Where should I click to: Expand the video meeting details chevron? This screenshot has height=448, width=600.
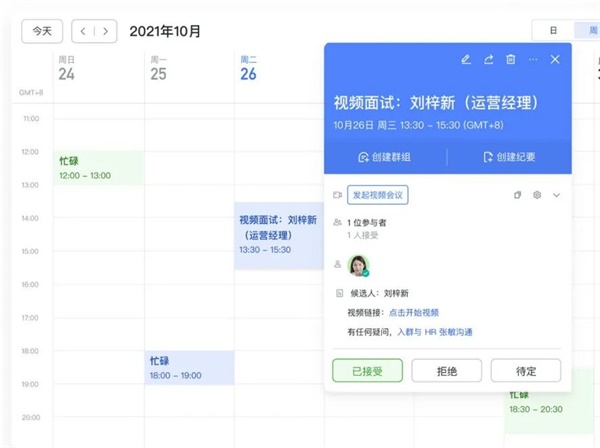point(557,195)
